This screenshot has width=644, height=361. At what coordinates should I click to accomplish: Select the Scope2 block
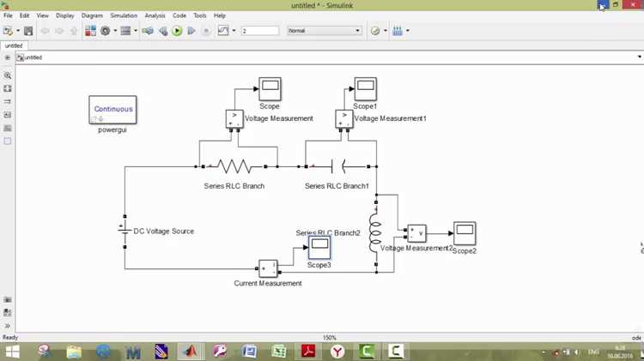tap(465, 233)
